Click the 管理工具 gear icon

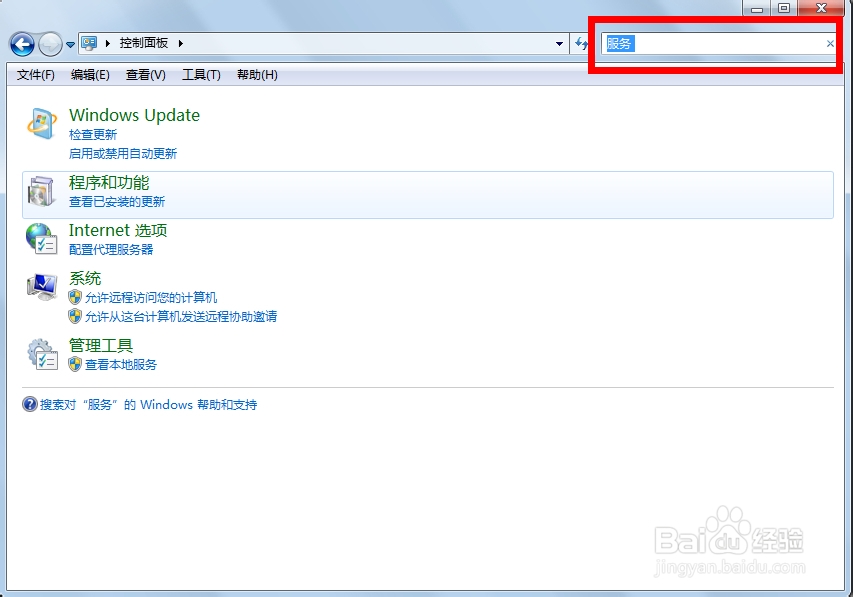pyautogui.click(x=42, y=354)
